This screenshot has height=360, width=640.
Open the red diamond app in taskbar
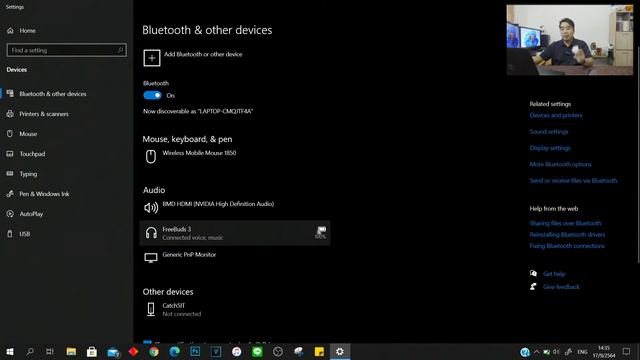(x=133, y=351)
